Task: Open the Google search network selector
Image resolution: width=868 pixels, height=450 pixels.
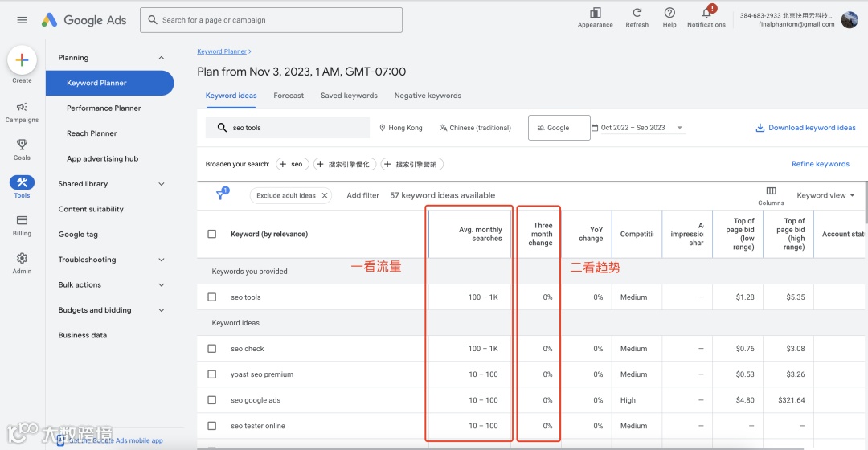Action: 559,128
